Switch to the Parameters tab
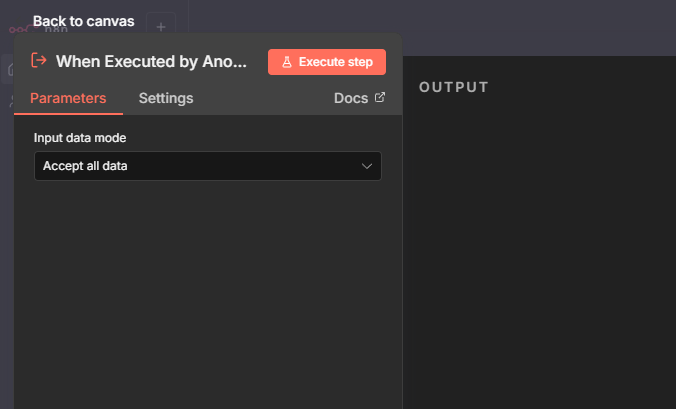The width and height of the screenshot is (676, 409). 68,98
